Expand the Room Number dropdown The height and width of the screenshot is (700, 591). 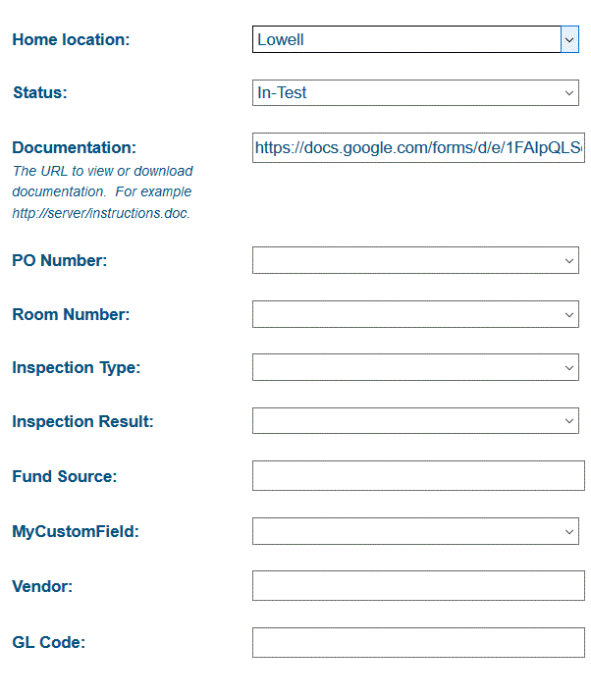(x=414, y=314)
